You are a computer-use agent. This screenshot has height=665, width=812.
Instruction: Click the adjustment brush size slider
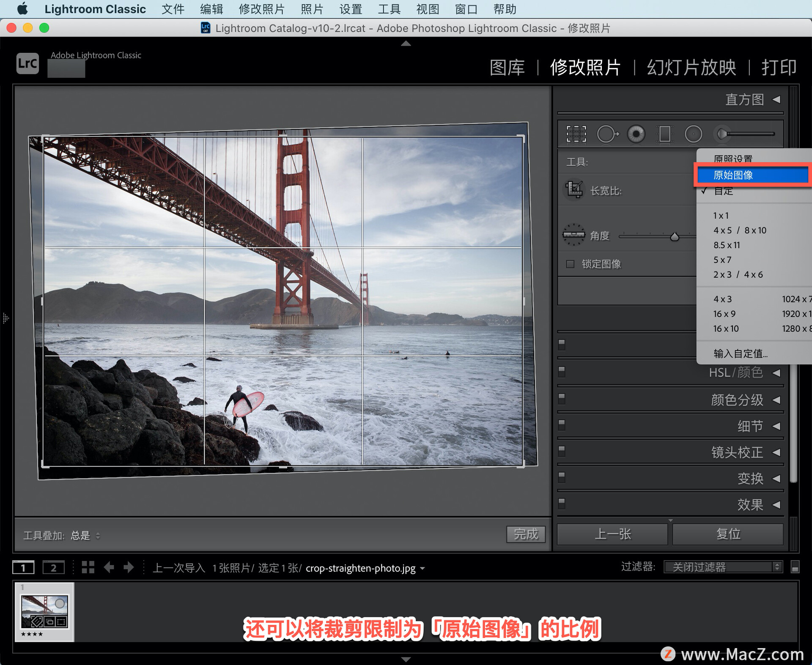[x=750, y=134]
